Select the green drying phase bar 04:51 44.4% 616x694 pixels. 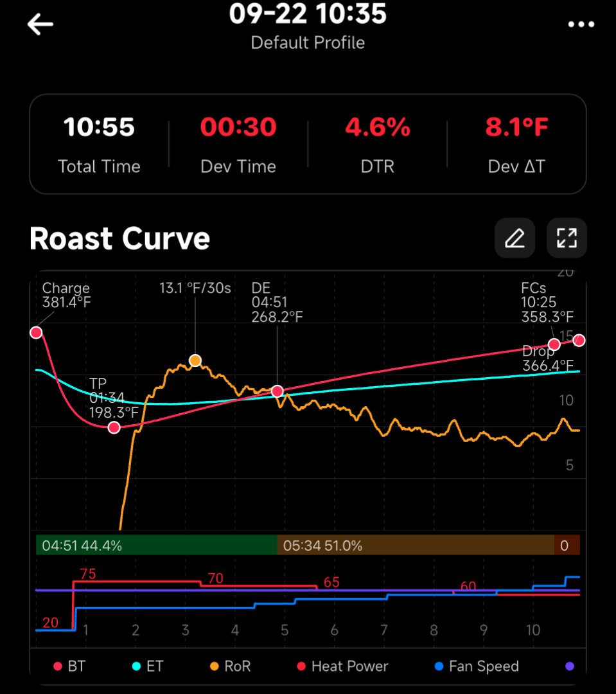pyautogui.click(x=157, y=546)
